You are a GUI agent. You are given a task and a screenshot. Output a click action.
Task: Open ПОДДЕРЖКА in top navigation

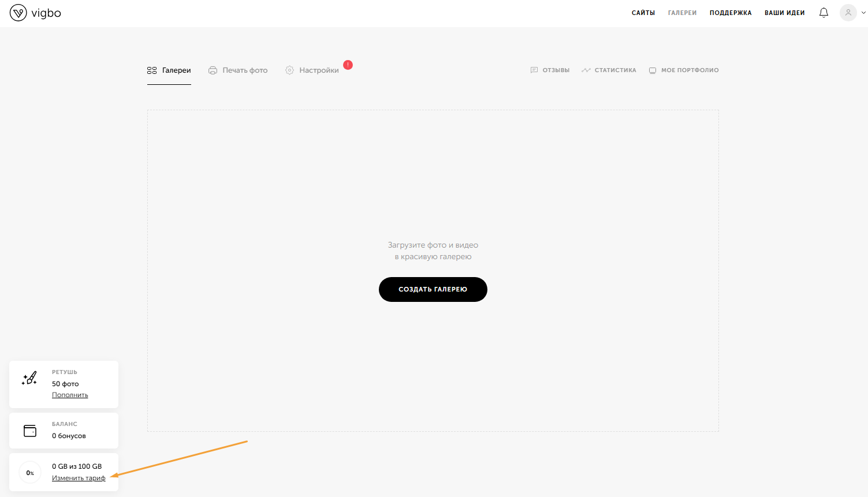pyautogui.click(x=731, y=13)
